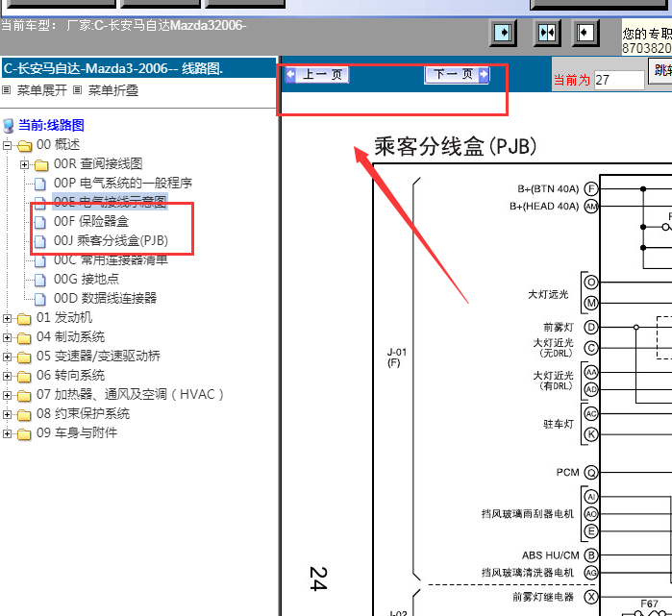Click the C-长安马自达-Mazda3-2006 header title
The height and width of the screenshot is (616, 672).
113,68
